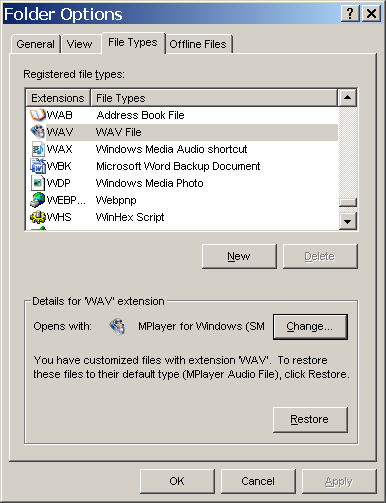This screenshot has height=503, width=386.
Task: Open the View tab
Action: 80,44
